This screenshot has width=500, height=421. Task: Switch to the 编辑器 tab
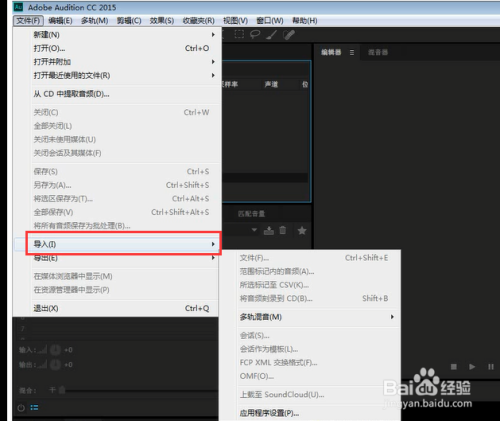[331, 52]
